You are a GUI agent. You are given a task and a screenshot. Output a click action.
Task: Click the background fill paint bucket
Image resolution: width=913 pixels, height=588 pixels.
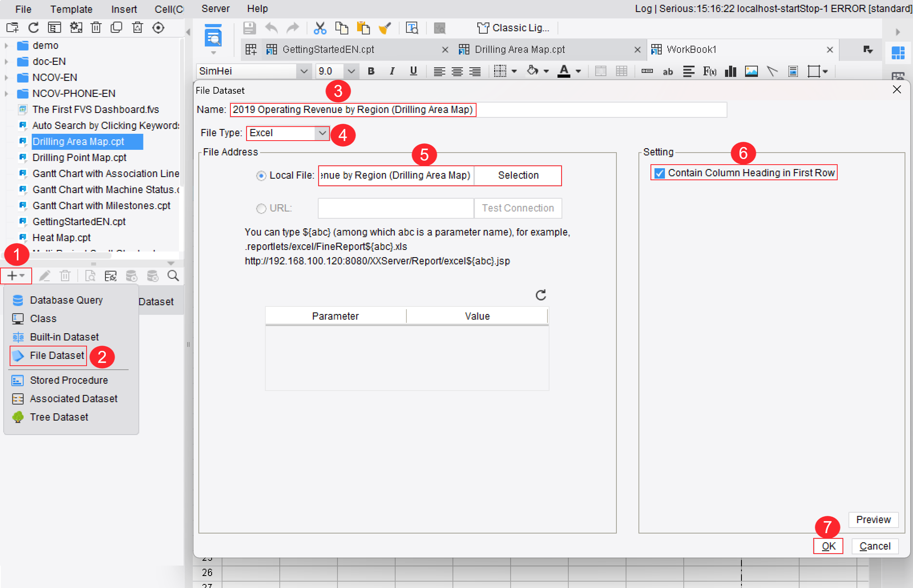pos(532,71)
